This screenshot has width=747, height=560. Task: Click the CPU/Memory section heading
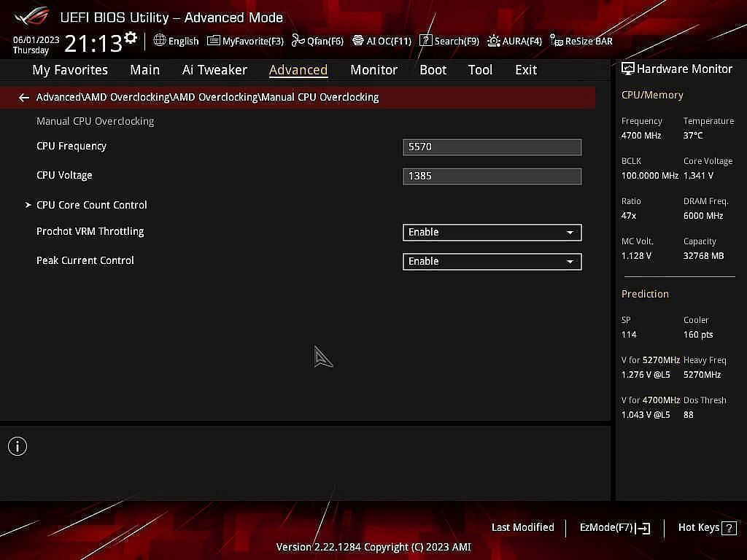[652, 96]
